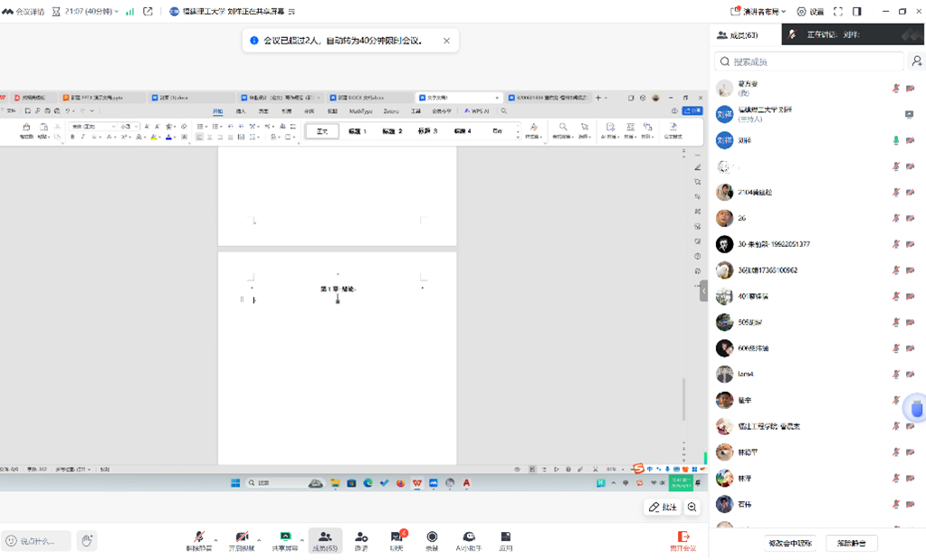Click the red Leave Meeting button

[x=683, y=540]
